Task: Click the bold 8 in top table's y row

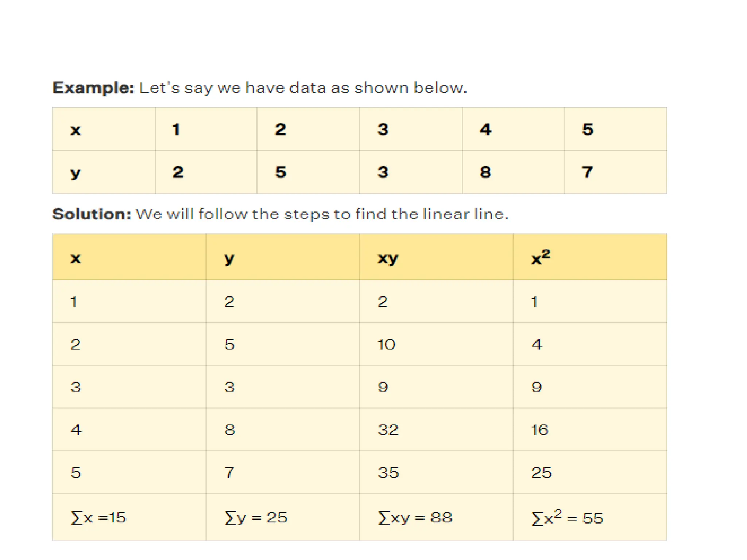Action: click(485, 172)
